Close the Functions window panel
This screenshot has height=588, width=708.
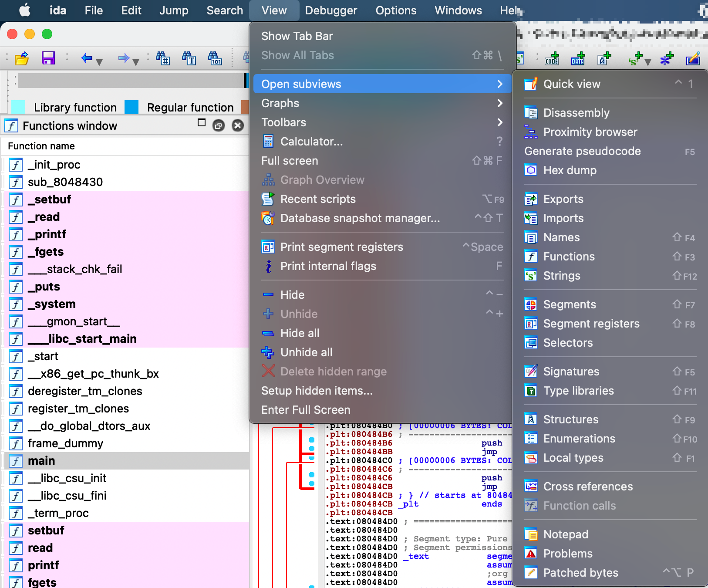coord(237,126)
